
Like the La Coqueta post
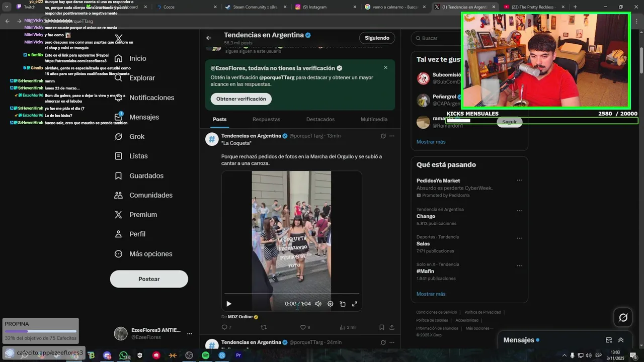305,327
